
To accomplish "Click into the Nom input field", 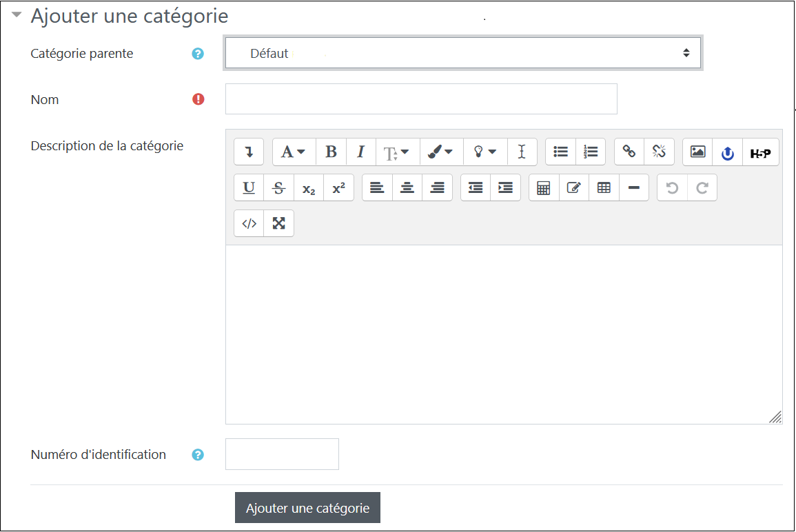I will [x=420, y=99].
